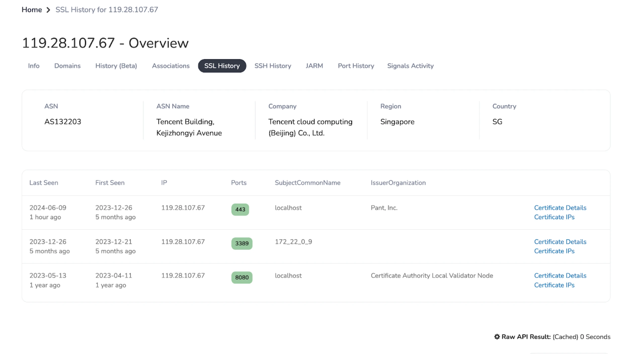Click the 2023-12-21 first seen date
Screen dimensions: 644x354
(113, 242)
